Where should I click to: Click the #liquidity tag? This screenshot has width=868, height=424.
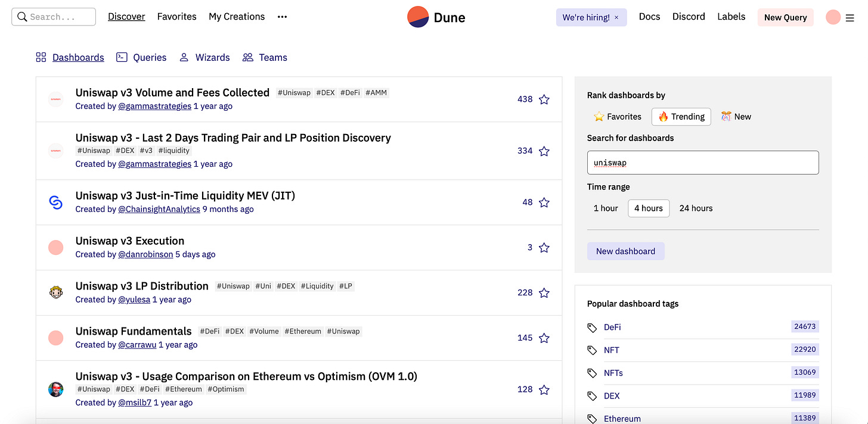point(174,151)
